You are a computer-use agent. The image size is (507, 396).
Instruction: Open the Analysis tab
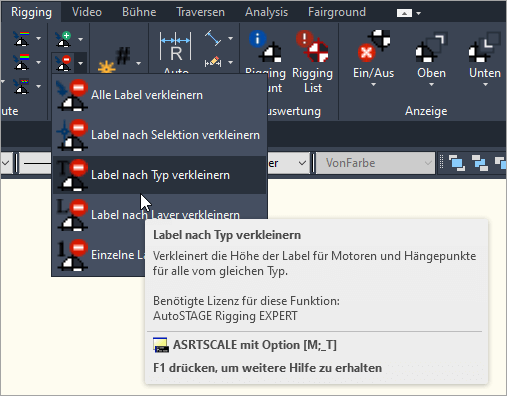click(x=266, y=12)
